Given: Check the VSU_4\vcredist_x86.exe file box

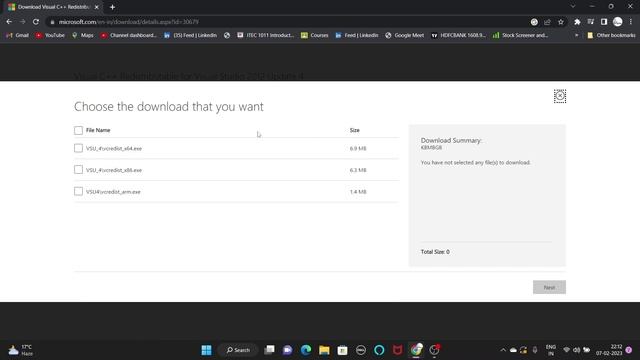Looking at the screenshot, I should pos(78,169).
